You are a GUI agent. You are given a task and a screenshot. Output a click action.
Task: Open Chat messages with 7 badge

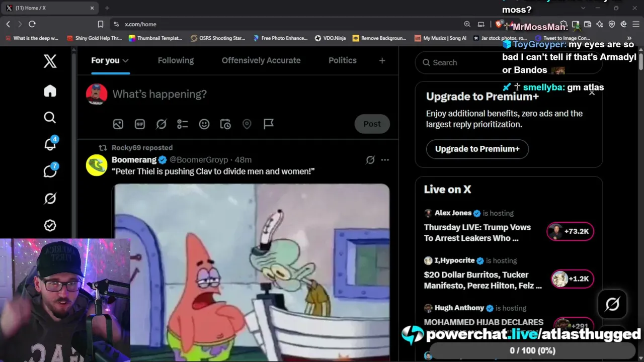pyautogui.click(x=50, y=171)
